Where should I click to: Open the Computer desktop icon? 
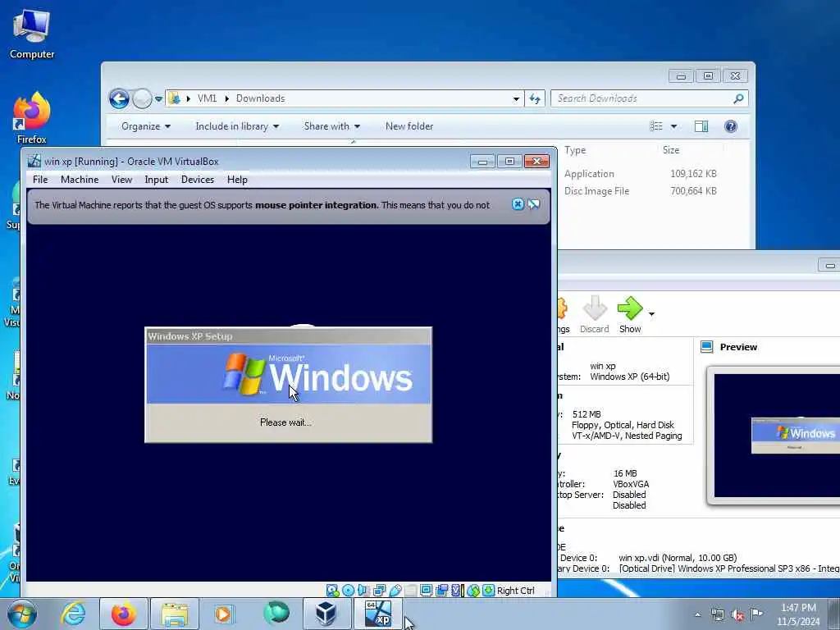[32, 34]
